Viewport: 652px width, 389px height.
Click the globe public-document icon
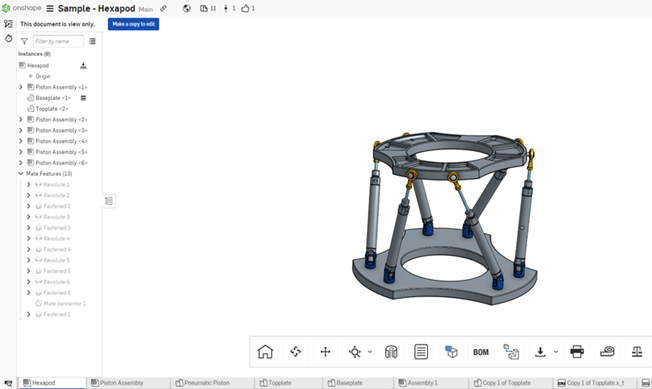click(187, 8)
